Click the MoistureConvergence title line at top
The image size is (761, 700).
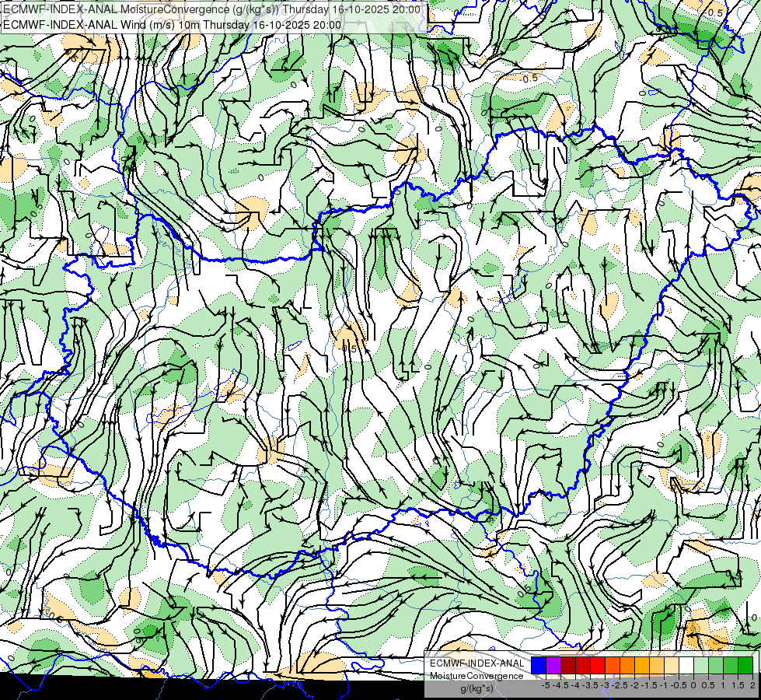click(211, 10)
